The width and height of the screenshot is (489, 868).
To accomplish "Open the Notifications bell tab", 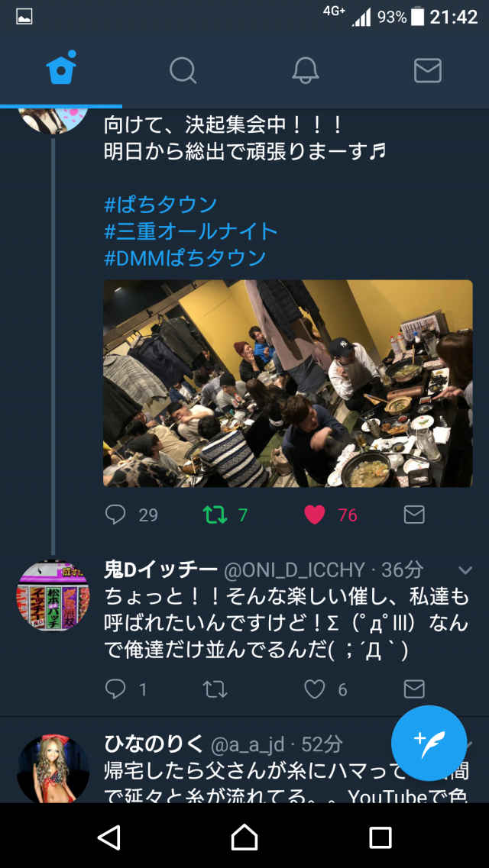I will click(306, 71).
